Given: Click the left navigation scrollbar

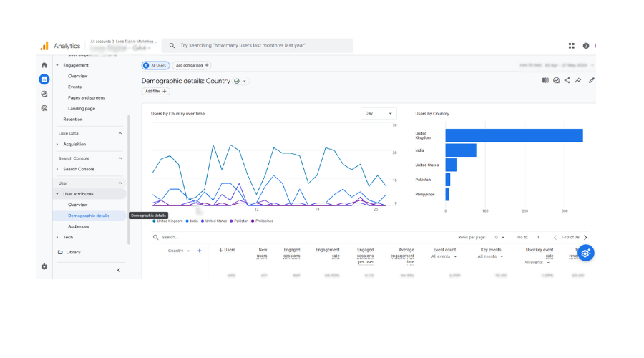Looking at the screenshot, I should (129, 180).
